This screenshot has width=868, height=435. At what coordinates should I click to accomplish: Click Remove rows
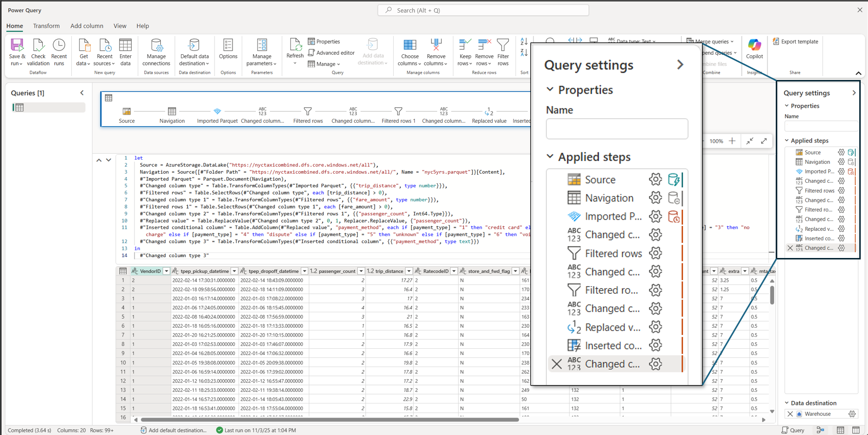[484, 52]
